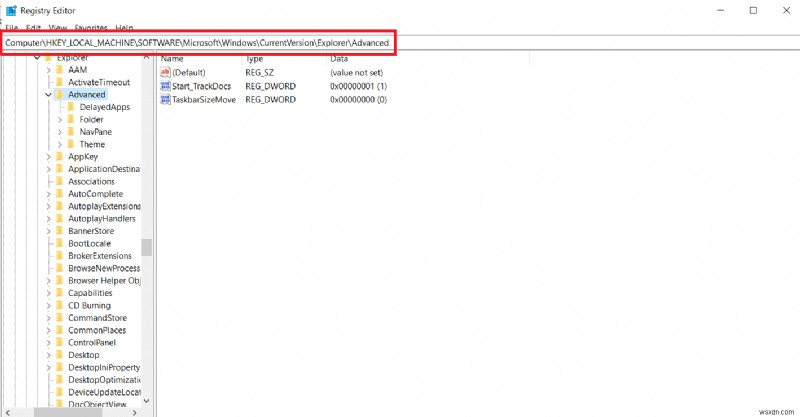Expand the Theme subkey

click(x=60, y=144)
